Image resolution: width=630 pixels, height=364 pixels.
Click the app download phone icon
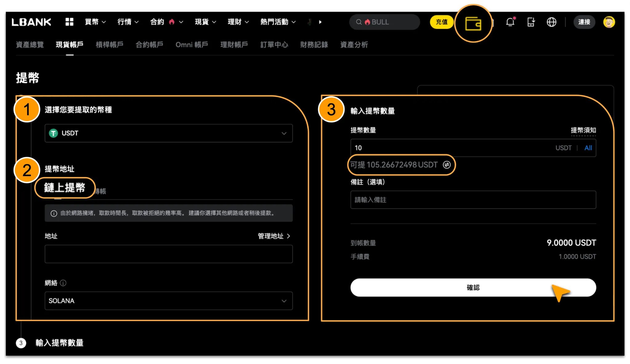[531, 22]
